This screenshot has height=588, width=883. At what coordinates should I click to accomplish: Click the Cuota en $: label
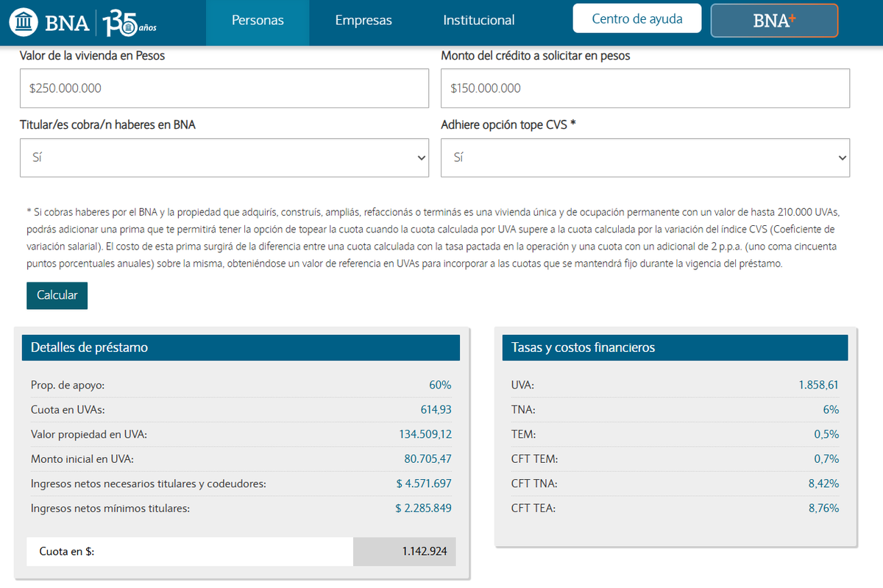67,551
